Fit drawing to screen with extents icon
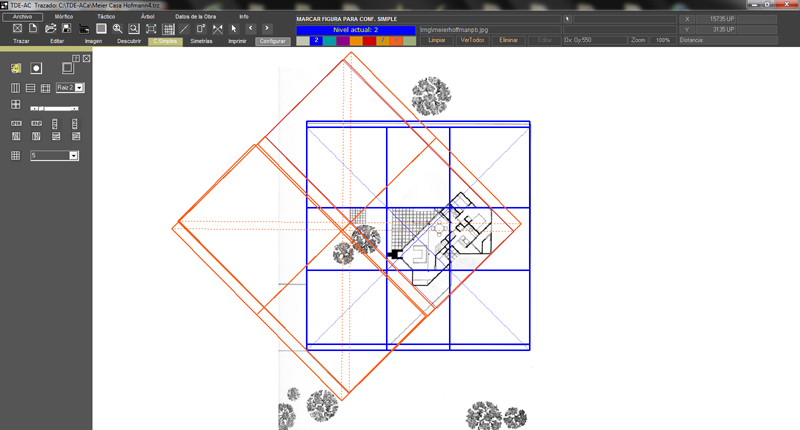This screenshot has height=430, width=800. click(x=151, y=29)
